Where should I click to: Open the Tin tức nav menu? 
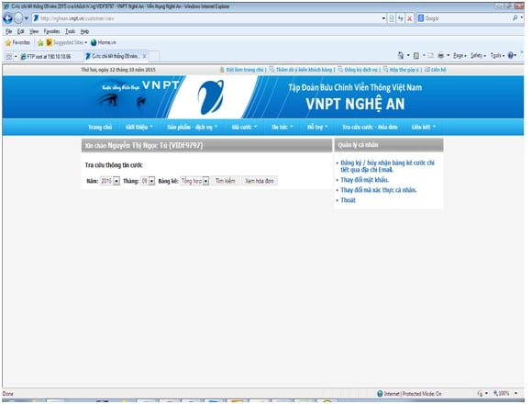pos(282,127)
